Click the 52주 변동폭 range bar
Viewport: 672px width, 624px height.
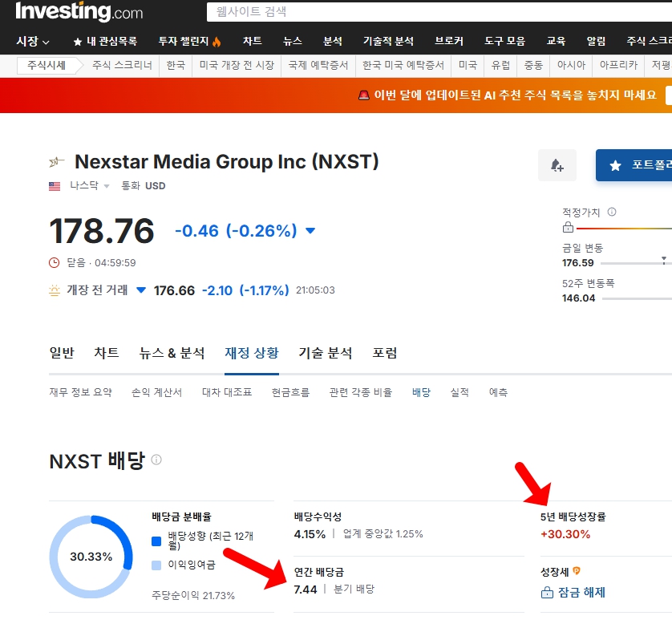tap(637, 298)
